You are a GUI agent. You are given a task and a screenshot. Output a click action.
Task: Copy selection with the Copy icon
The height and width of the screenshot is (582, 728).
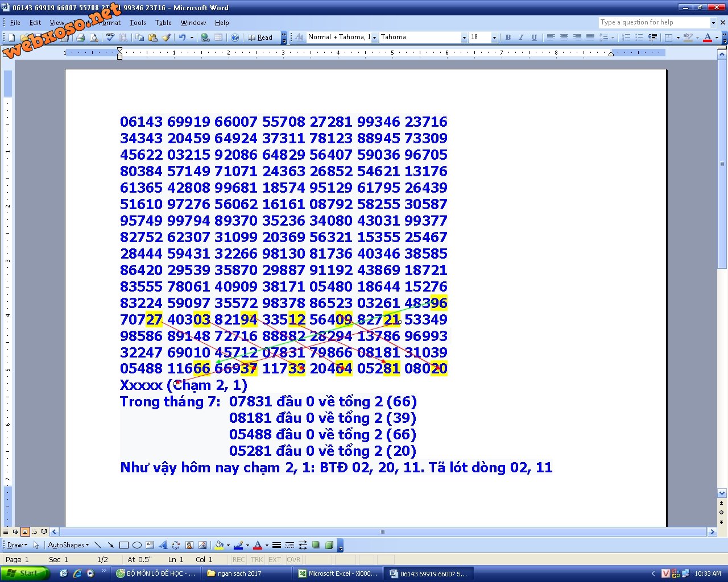coord(139,38)
